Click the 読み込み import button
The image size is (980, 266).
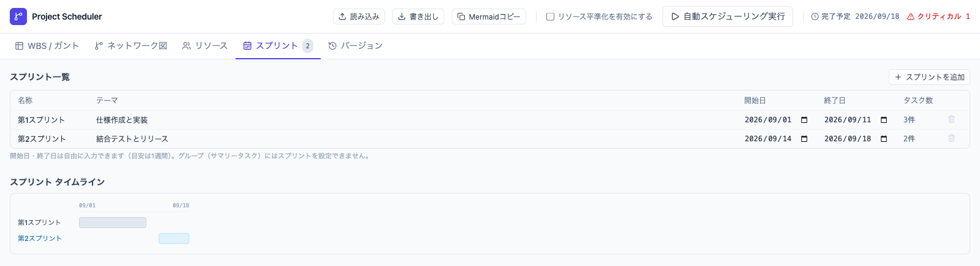[359, 17]
